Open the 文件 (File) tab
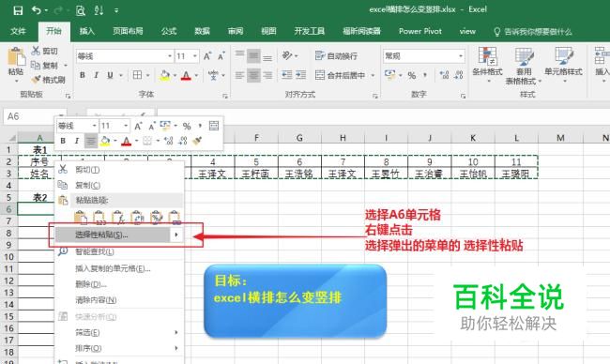 [x=18, y=32]
